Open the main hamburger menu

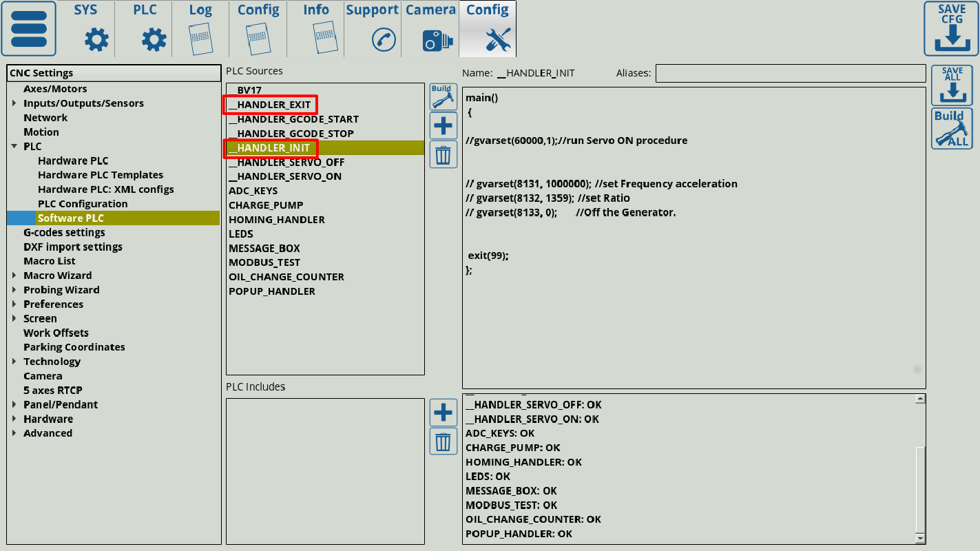pyautogui.click(x=29, y=28)
